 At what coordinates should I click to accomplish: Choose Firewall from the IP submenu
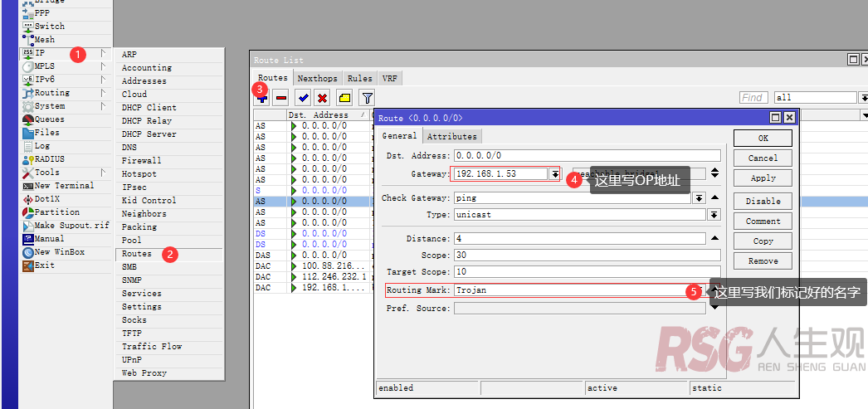168,160
